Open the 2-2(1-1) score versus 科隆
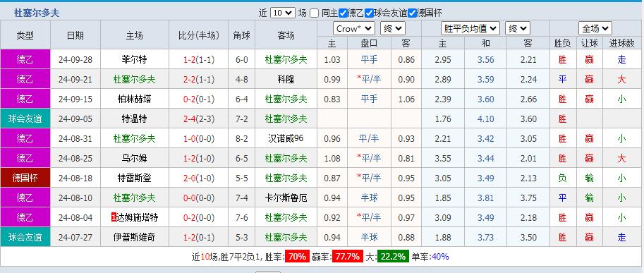This screenshot has height=273, width=644. (199, 79)
